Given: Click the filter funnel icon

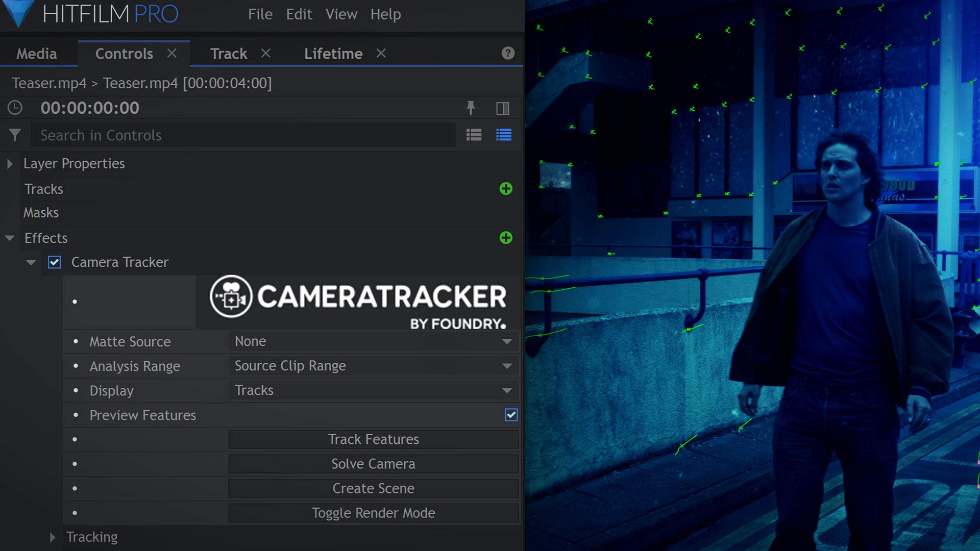Looking at the screenshot, I should click(15, 135).
